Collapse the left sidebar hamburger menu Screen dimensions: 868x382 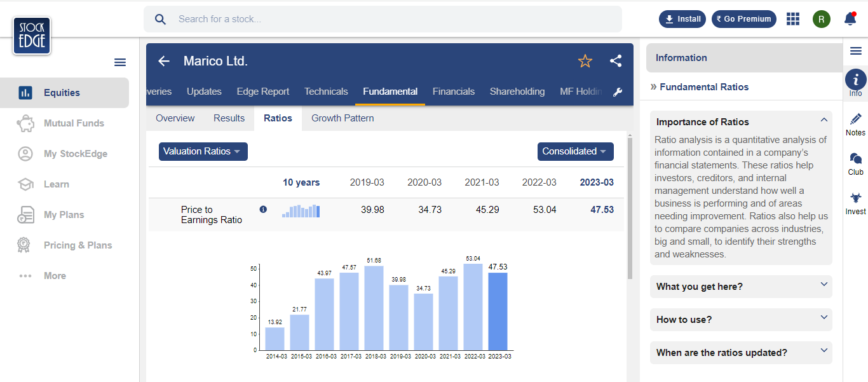coord(120,62)
